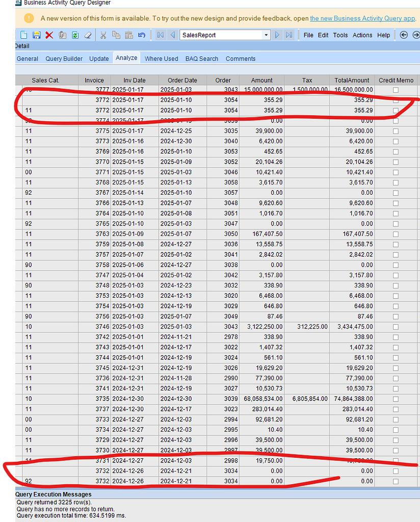
Task: Paste using the clipboard paste icon
Action: 127,35
